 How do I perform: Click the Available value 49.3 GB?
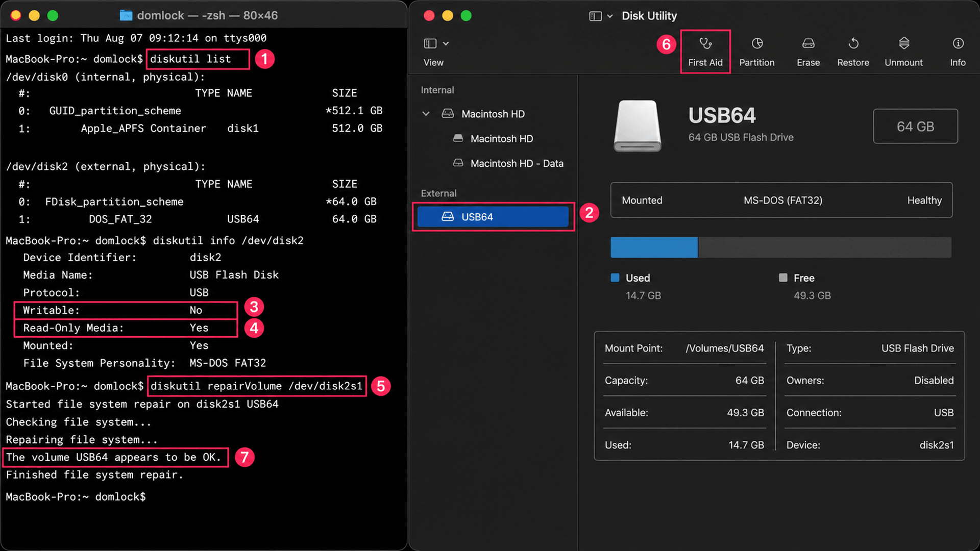745,412
